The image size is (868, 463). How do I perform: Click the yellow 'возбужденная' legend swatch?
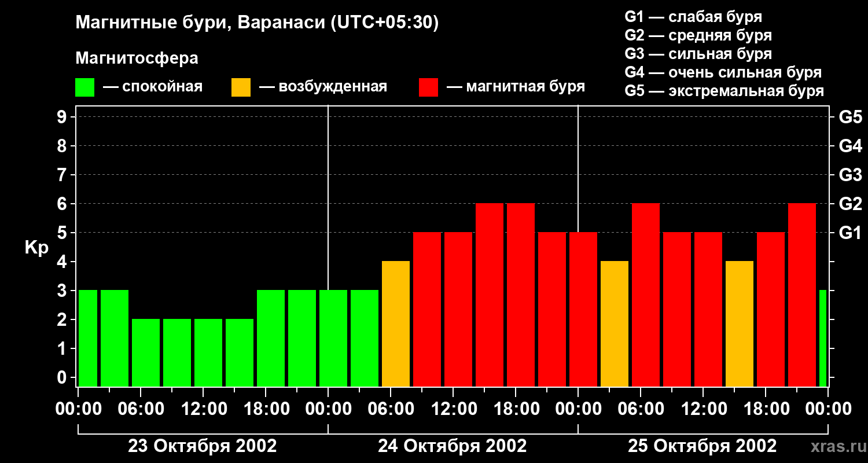241,87
